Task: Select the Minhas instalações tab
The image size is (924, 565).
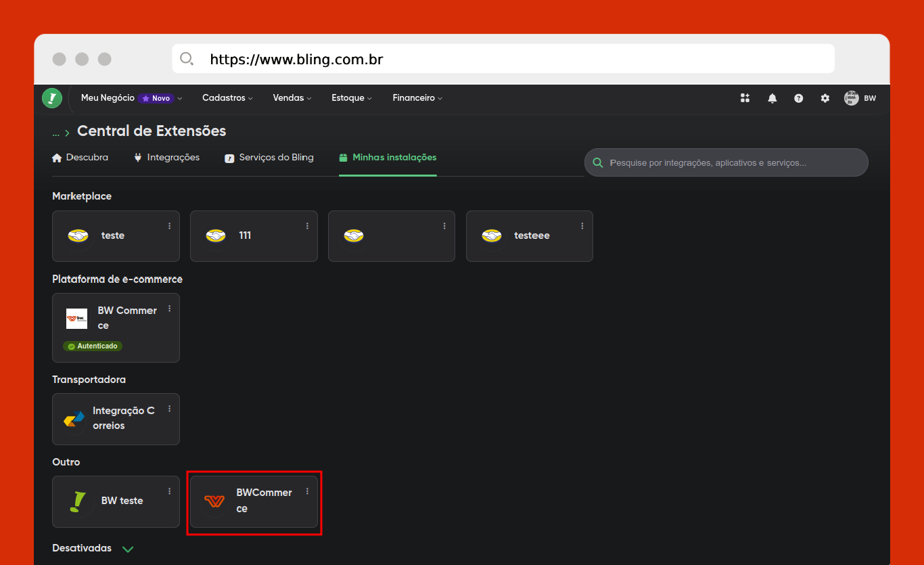Action: coord(388,158)
